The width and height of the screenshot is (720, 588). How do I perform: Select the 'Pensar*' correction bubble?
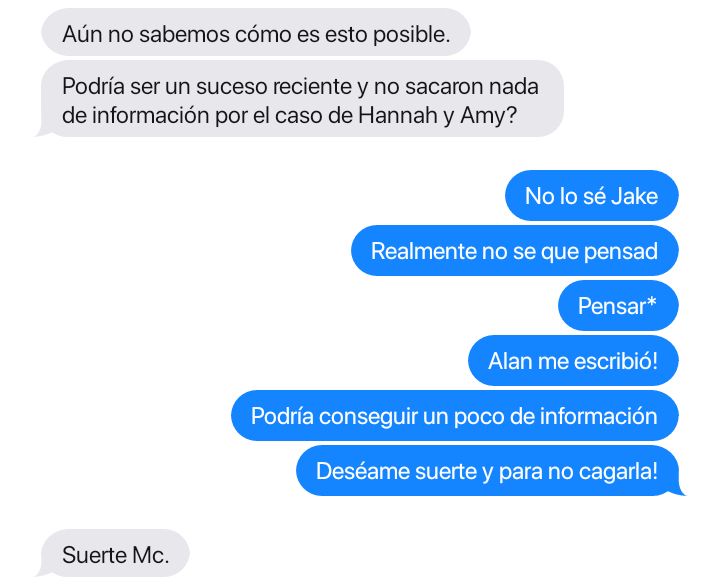pos(618,306)
